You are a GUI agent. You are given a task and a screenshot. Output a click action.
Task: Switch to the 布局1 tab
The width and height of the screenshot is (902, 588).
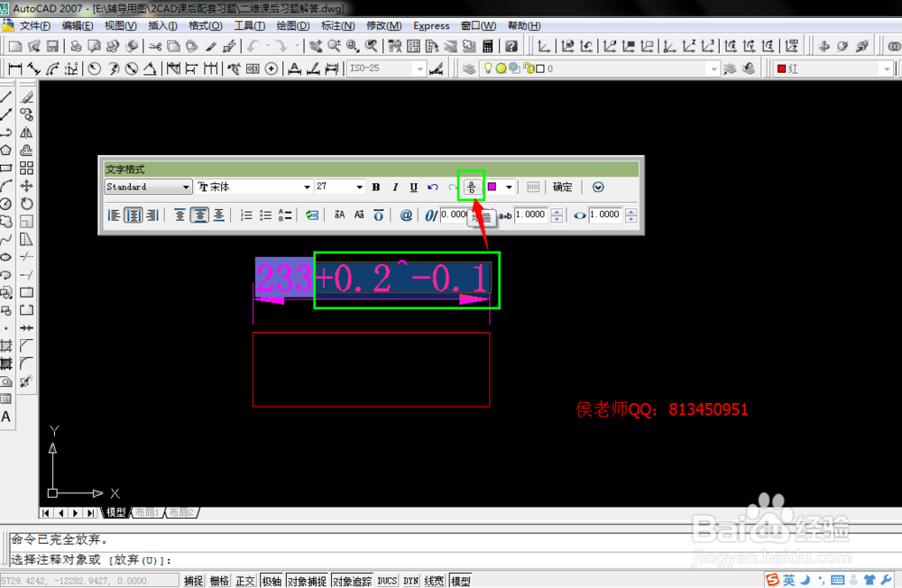[x=147, y=512]
